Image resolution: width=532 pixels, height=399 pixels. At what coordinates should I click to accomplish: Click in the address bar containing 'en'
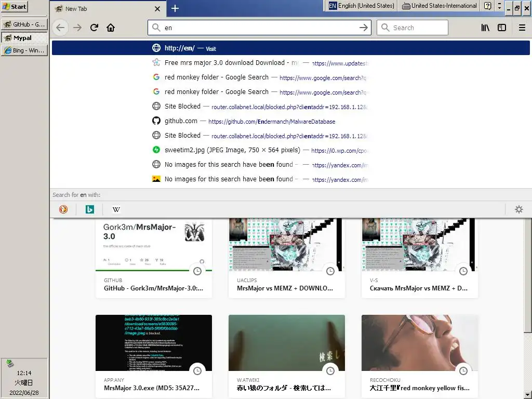[260, 28]
